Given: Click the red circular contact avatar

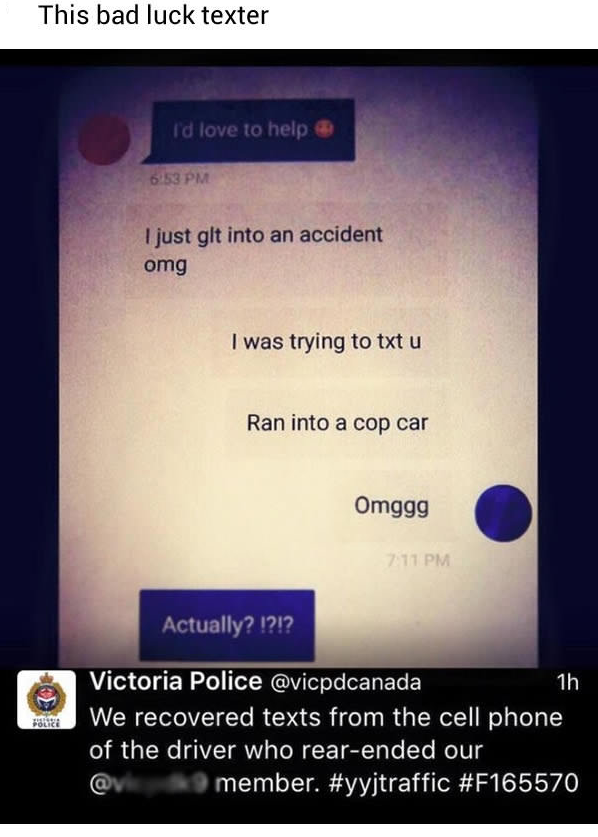Looking at the screenshot, I should click(x=104, y=139).
